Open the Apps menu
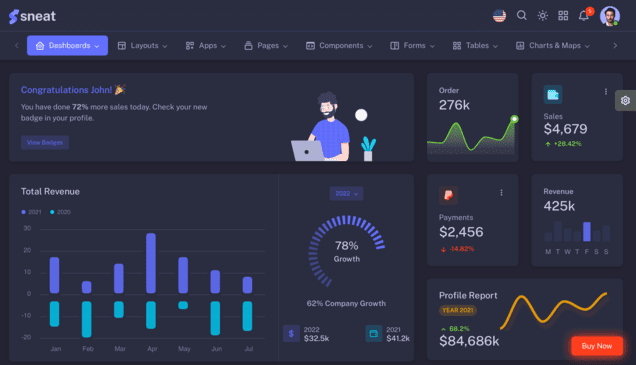This screenshot has height=365, width=636. click(x=206, y=45)
